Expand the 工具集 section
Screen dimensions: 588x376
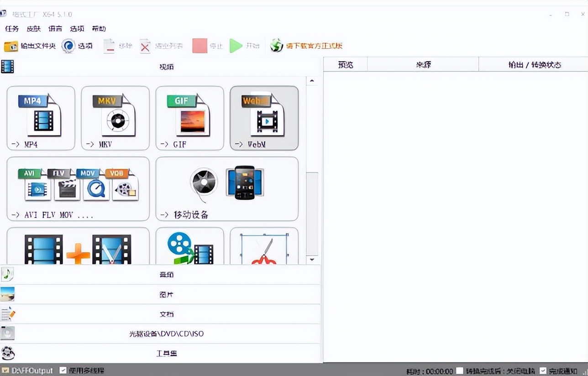[x=160, y=353]
